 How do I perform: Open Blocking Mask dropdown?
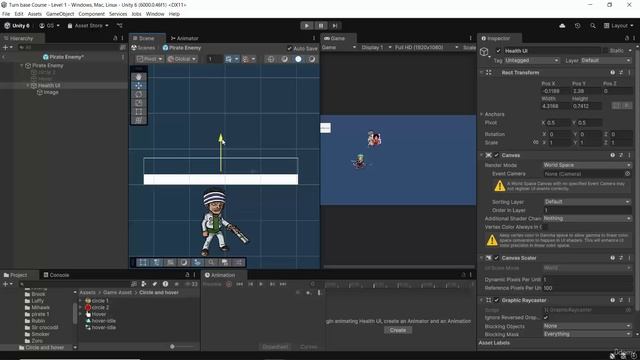[x=587, y=334]
